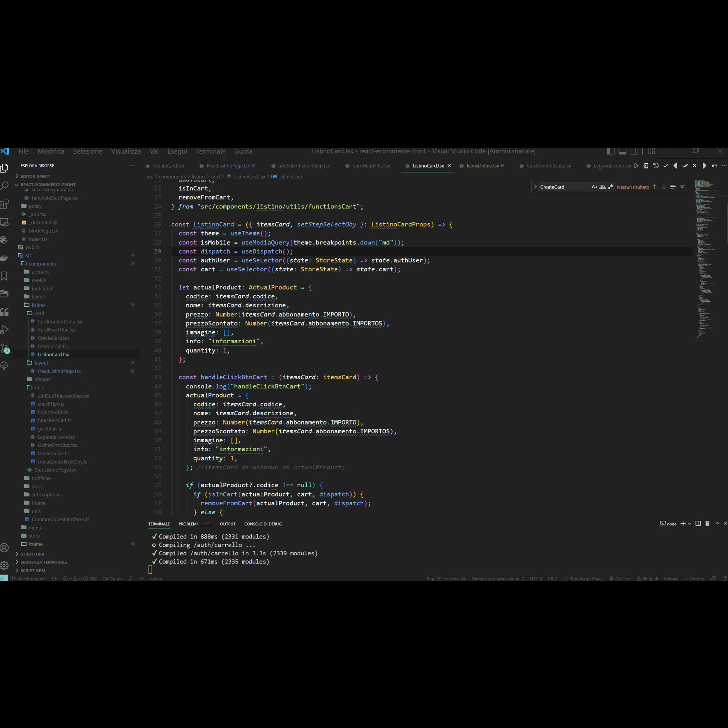The image size is (728, 728).
Task: Expand the replace field in find widget
Action: pos(535,187)
